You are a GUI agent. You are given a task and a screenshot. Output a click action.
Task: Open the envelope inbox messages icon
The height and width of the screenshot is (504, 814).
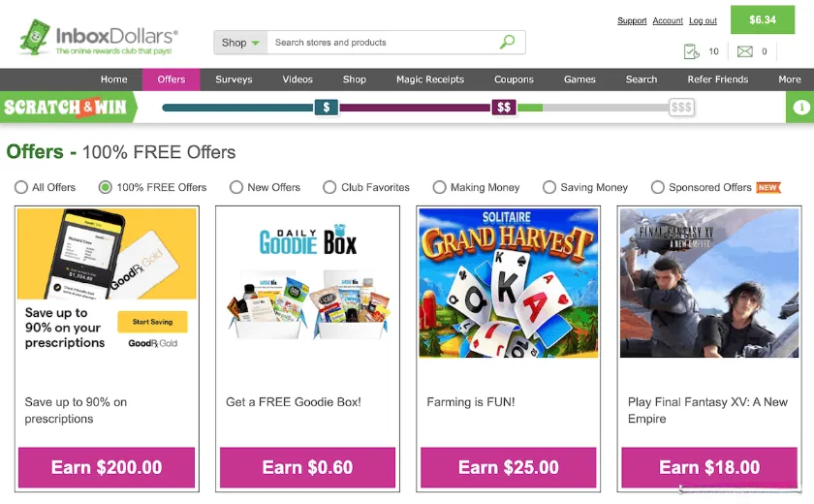pyautogui.click(x=745, y=51)
